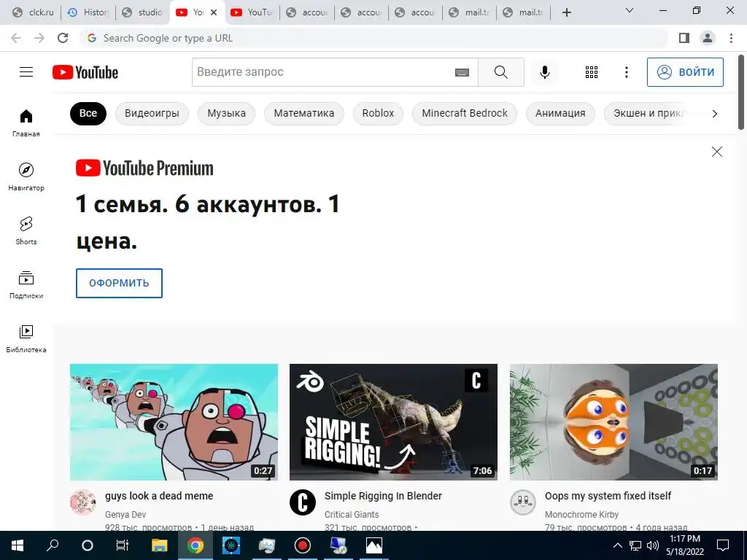The width and height of the screenshot is (747, 560).
Task: Start voice search with microphone icon
Action: [x=544, y=72]
